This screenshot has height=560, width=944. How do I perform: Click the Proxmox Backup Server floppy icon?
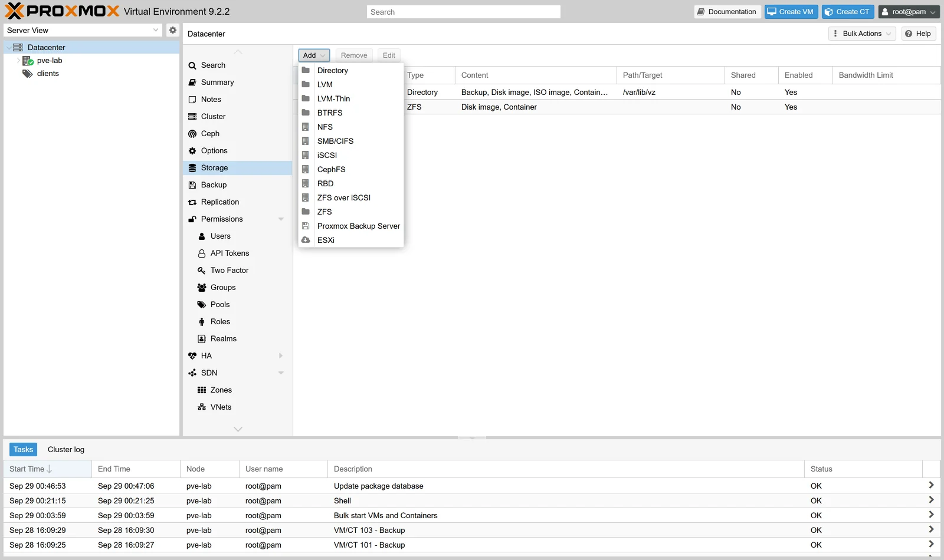tap(306, 226)
